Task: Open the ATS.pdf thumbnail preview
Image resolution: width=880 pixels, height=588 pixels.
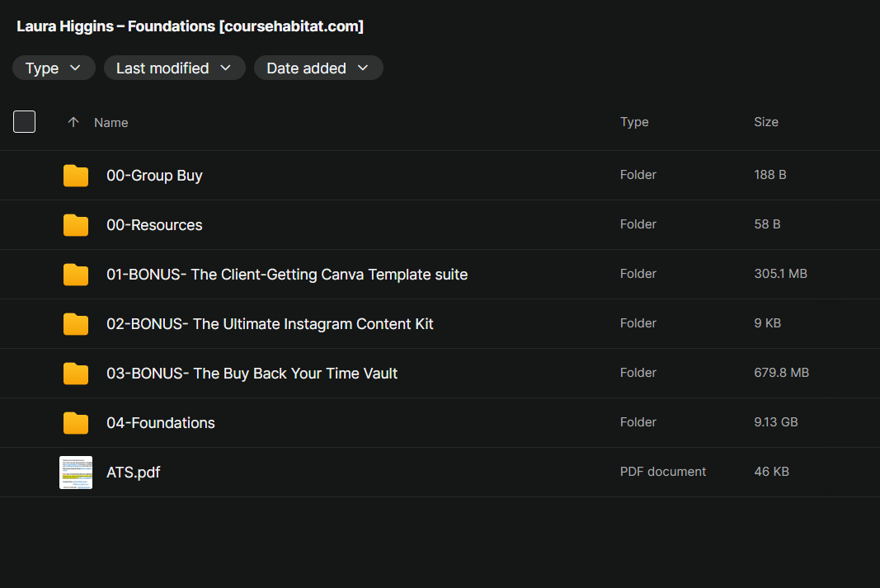Action: [76, 473]
